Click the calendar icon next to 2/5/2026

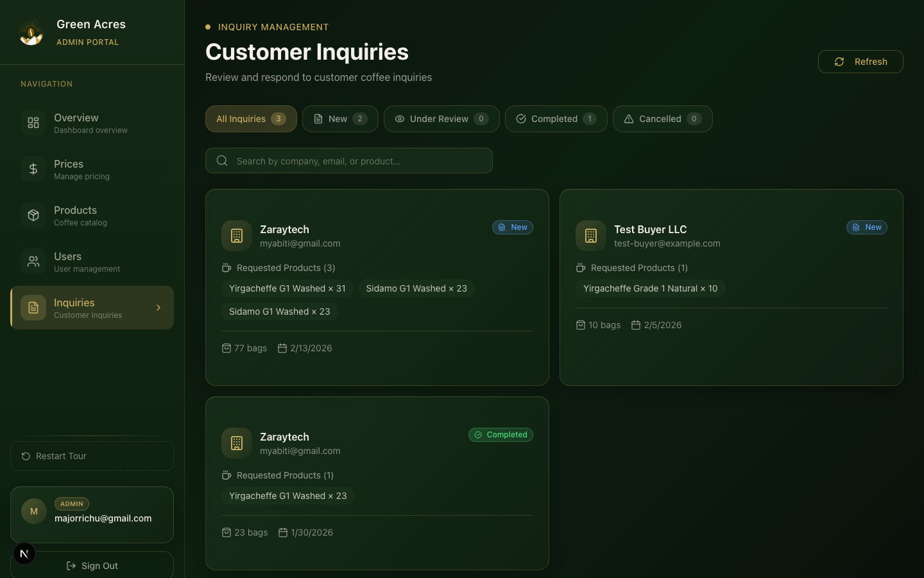pos(636,325)
